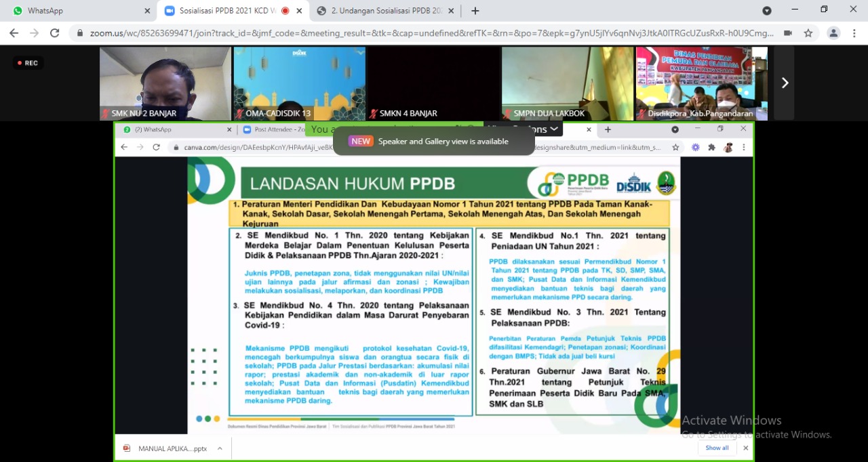868x462 pixels.
Task: Click LANDASAN HUKUM PPDB slide heading
Action: tap(353, 184)
